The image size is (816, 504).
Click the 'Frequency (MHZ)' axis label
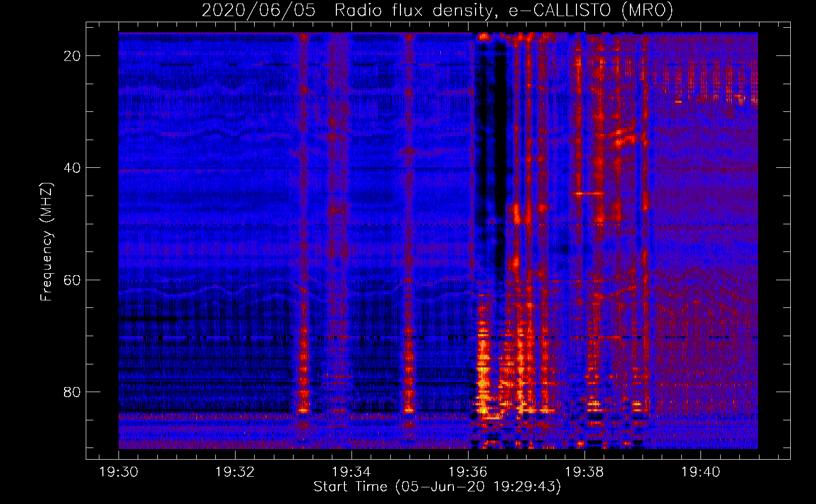(x=46, y=242)
